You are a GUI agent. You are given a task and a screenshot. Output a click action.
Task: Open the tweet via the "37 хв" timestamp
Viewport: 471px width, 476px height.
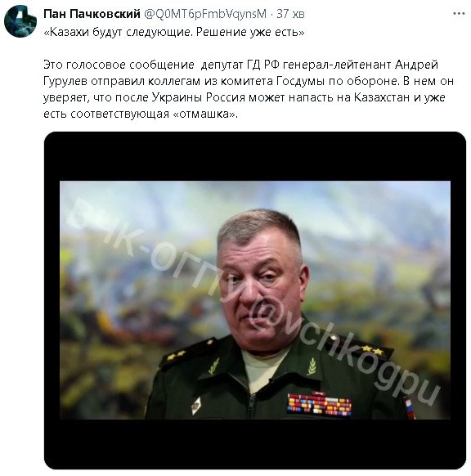point(290,14)
